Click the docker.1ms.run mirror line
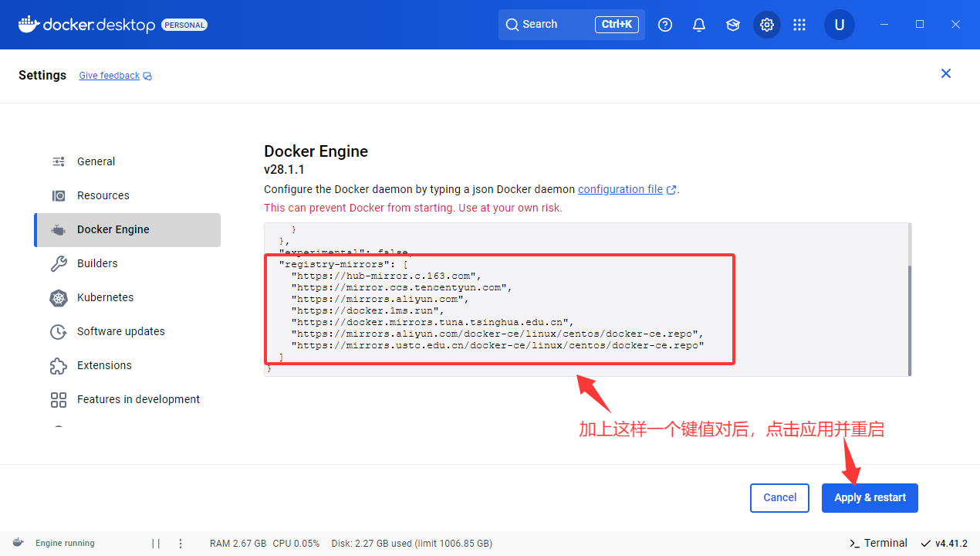The width and height of the screenshot is (980, 556). click(367, 310)
